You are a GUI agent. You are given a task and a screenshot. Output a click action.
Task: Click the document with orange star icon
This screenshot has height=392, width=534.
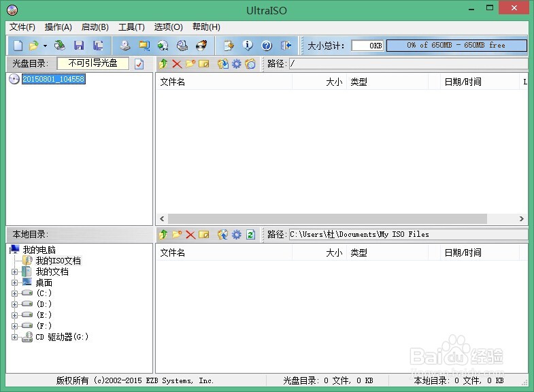(x=229, y=46)
